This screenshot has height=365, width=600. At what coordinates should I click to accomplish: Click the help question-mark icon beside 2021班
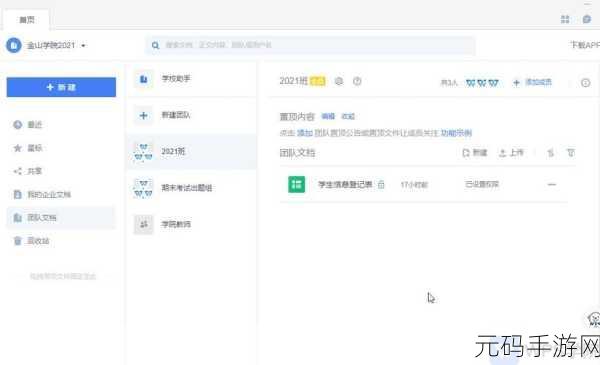pos(357,81)
